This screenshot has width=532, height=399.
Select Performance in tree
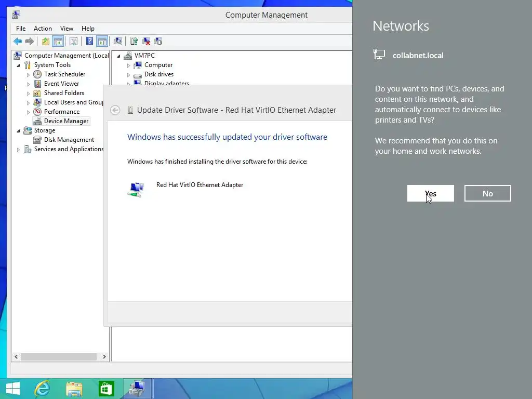click(62, 111)
